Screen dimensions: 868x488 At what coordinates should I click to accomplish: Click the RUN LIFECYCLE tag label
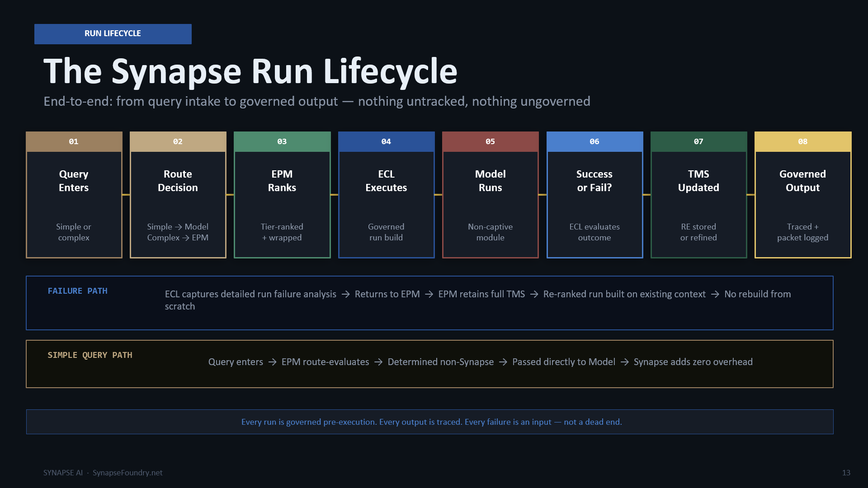[x=113, y=34]
